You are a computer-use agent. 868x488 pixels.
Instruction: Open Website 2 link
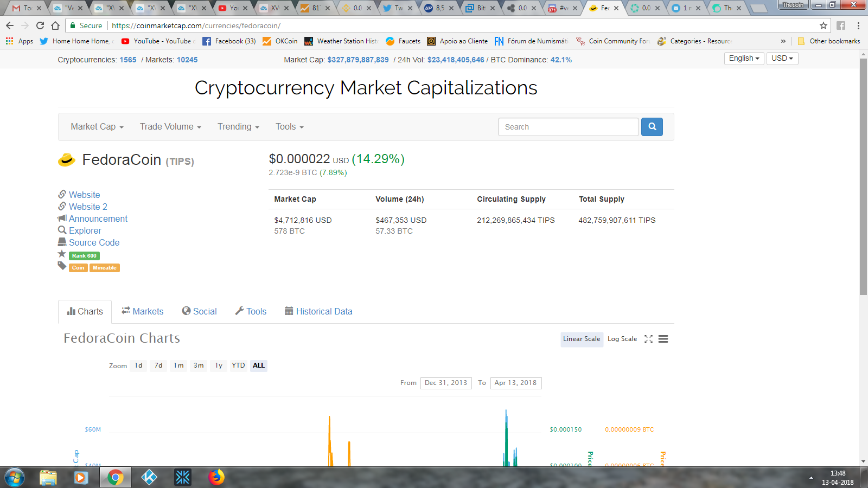click(88, 207)
